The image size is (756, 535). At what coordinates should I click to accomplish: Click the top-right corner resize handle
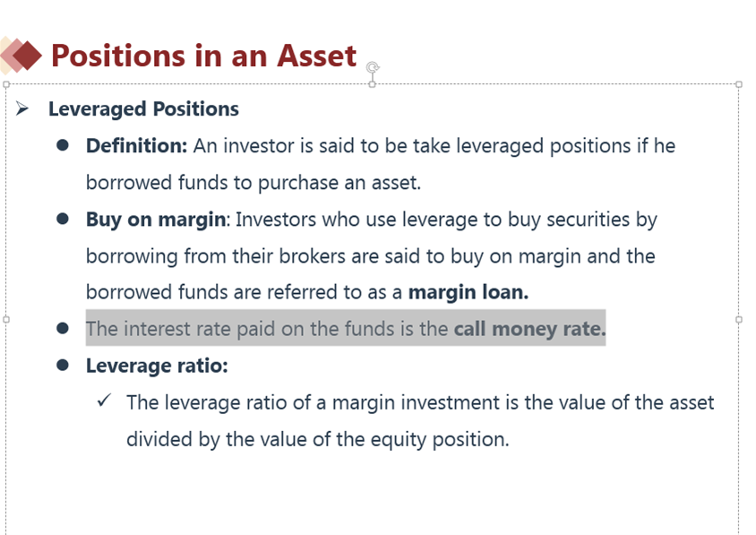tap(739, 84)
